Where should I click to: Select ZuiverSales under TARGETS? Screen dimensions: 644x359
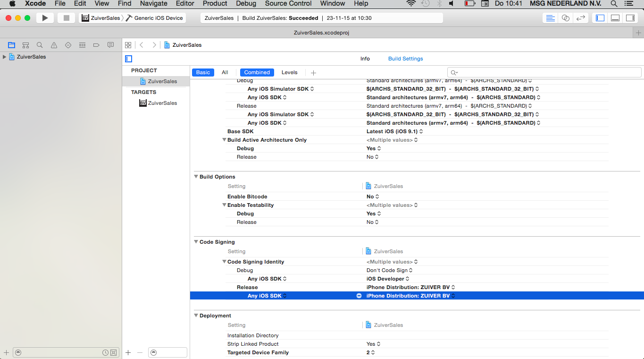point(158,103)
